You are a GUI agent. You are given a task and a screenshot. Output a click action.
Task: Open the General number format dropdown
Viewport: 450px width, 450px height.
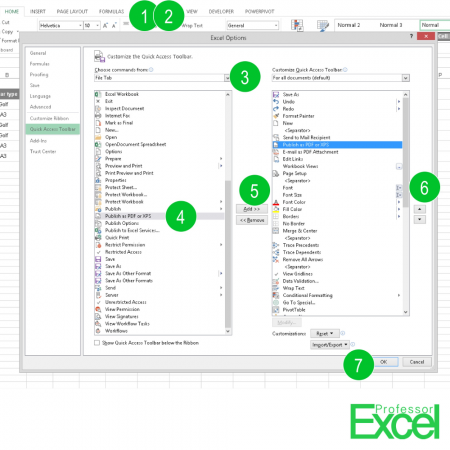[276, 25]
